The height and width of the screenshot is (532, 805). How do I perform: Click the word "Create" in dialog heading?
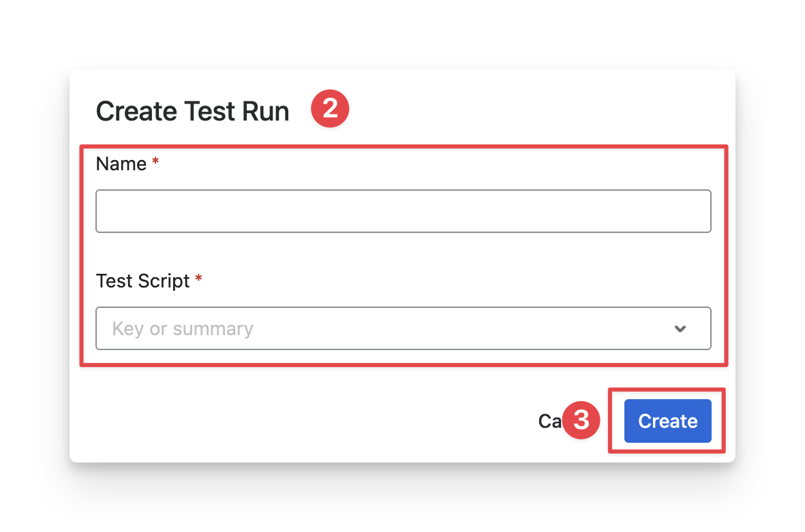pos(135,111)
